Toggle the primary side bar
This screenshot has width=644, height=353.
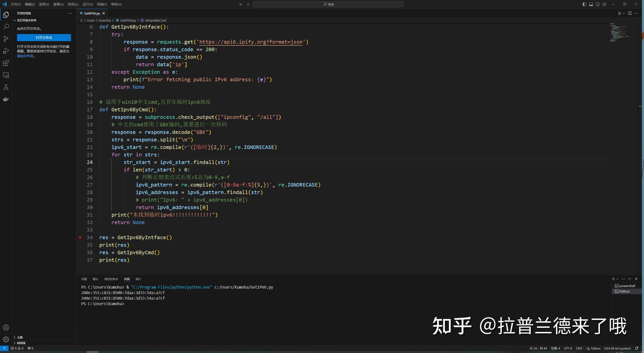[584, 4]
